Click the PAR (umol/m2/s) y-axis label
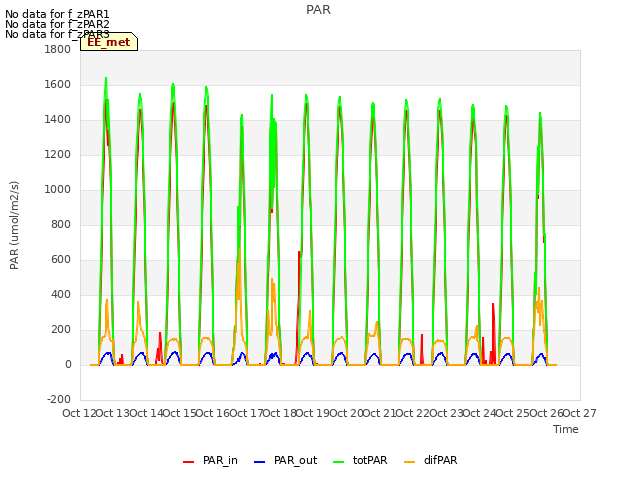 pos(14,225)
